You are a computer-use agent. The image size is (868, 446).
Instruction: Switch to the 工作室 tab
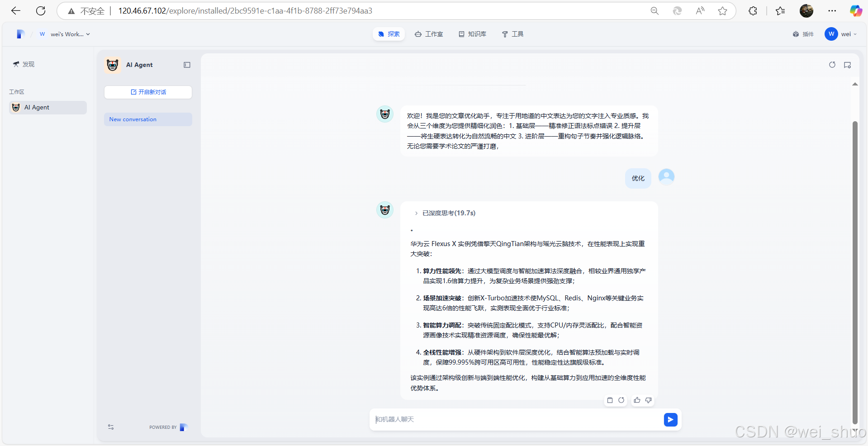coord(429,34)
